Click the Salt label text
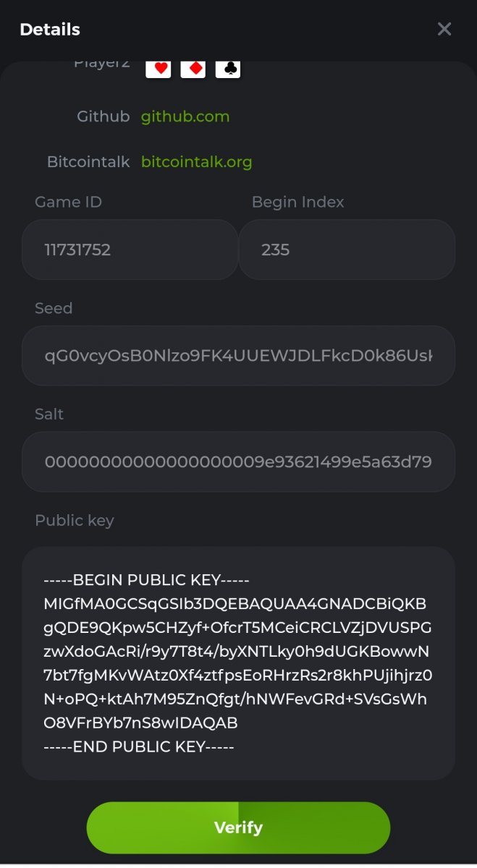The height and width of the screenshot is (868, 477). tap(49, 414)
